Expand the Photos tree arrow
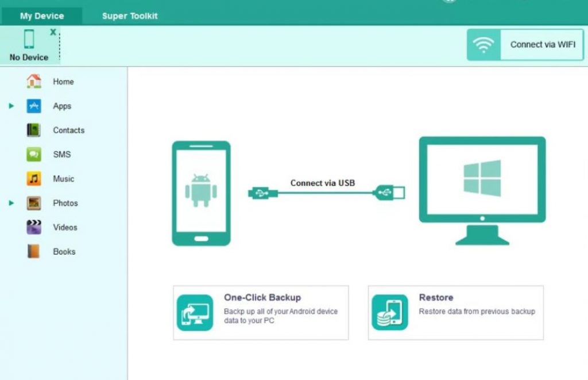The height and width of the screenshot is (380, 588). coord(11,203)
